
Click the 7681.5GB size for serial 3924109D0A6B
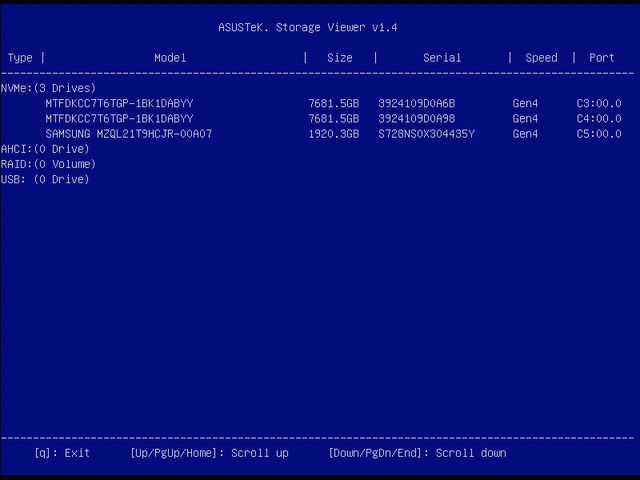coord(333,103)
